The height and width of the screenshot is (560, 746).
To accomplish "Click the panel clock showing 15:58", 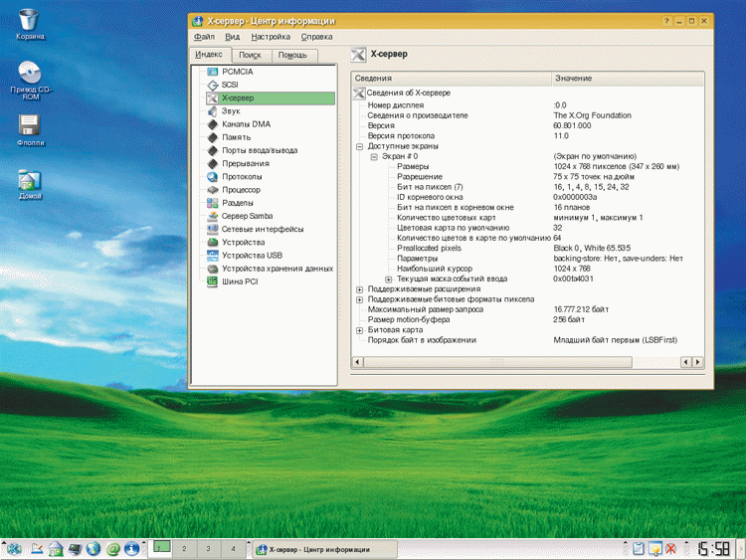I will (713, 549).
